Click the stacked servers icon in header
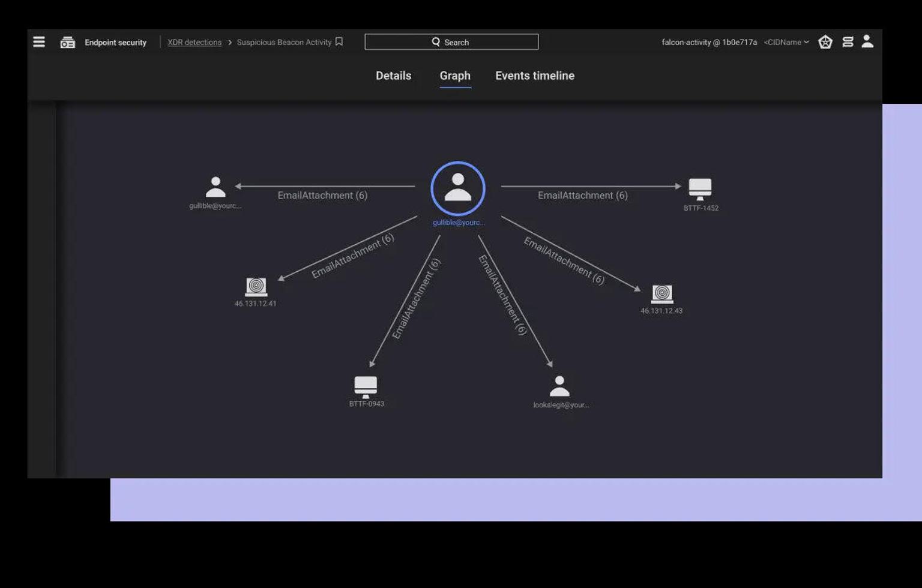This screenshot has height=588, width=922. click(x=848, y=42)
